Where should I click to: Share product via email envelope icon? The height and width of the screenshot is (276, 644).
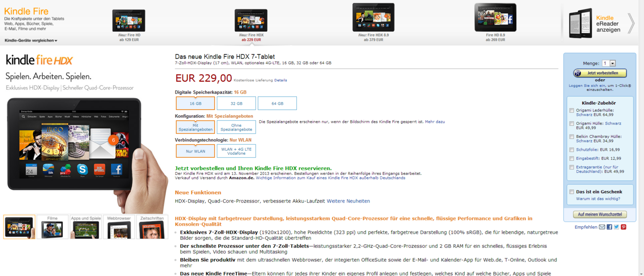pos(602,227)
